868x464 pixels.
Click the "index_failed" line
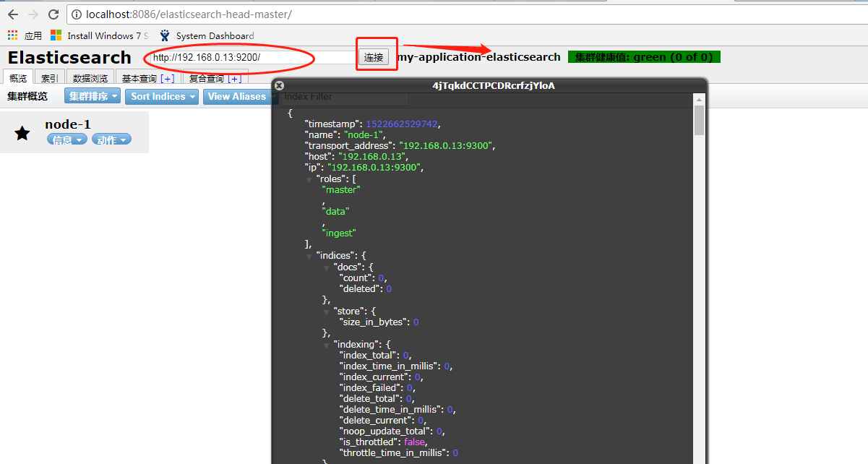point(377,387)
